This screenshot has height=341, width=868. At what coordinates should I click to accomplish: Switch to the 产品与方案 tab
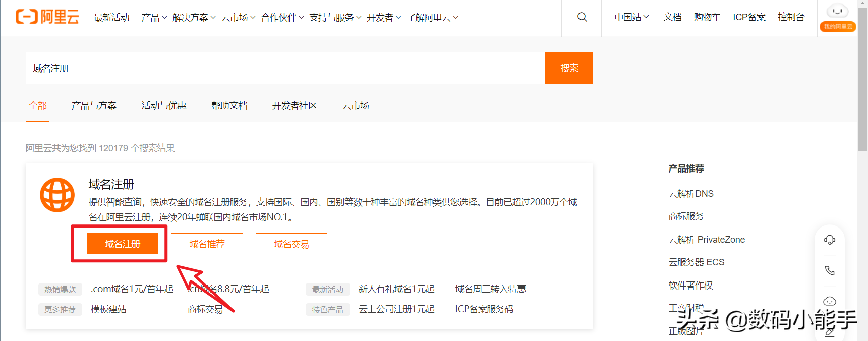(94, 106)
